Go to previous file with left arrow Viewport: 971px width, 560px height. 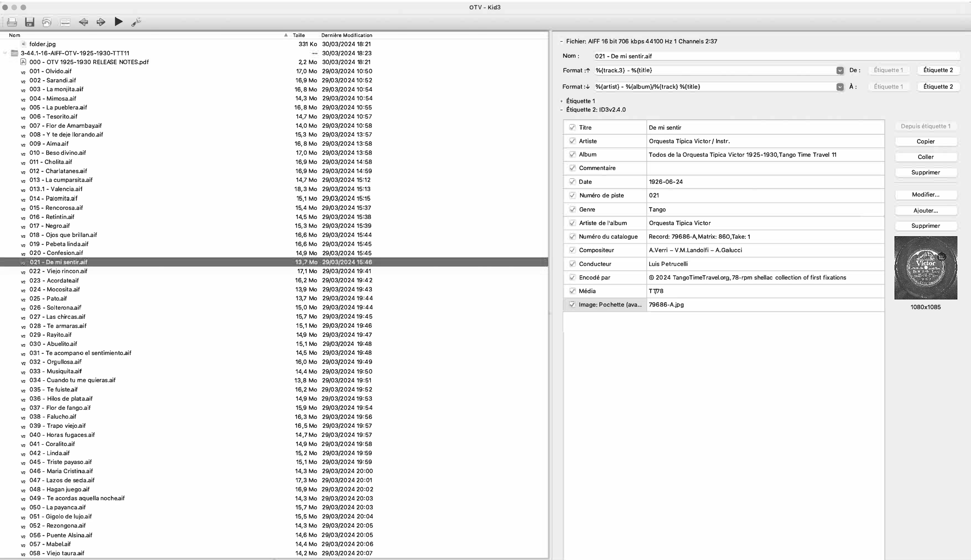click(x=83, y=22)
